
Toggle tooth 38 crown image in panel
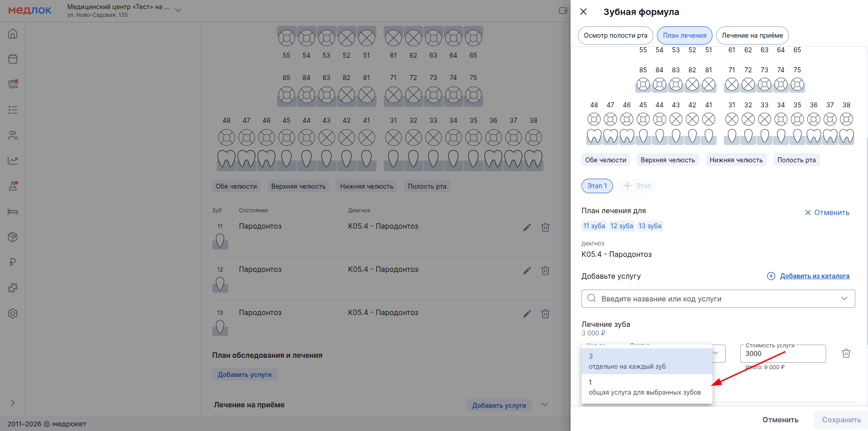[x=846, y=136]
